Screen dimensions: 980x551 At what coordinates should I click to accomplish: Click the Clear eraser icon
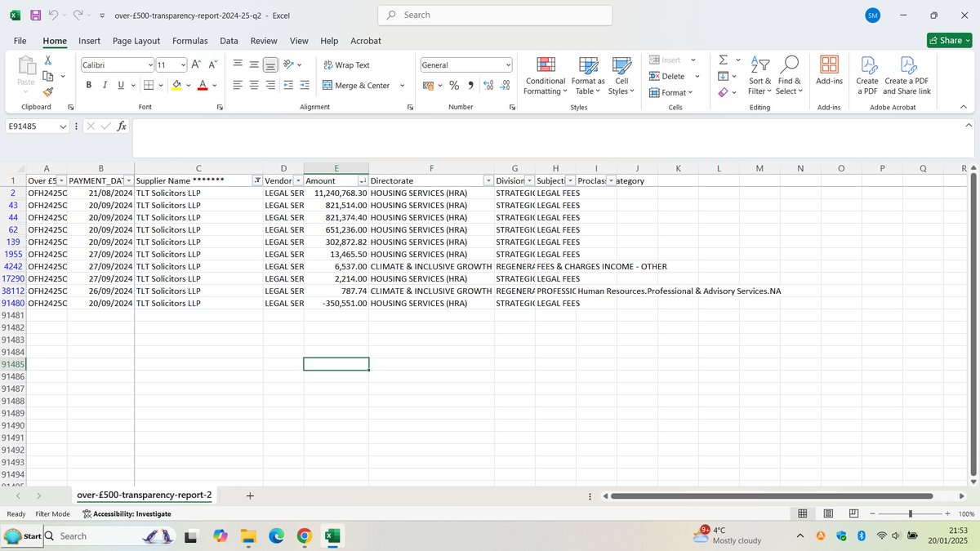click(x=723, y=92)
